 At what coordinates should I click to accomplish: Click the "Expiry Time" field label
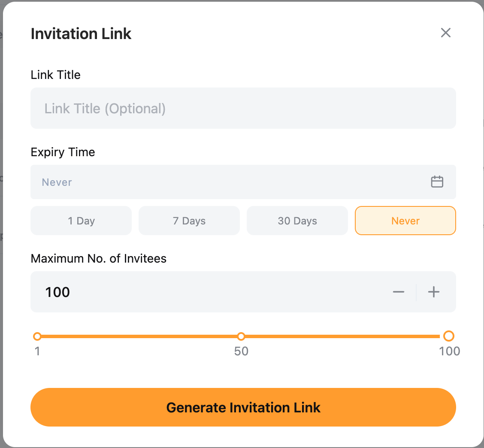pyautogui.click(x=63, y=152)
